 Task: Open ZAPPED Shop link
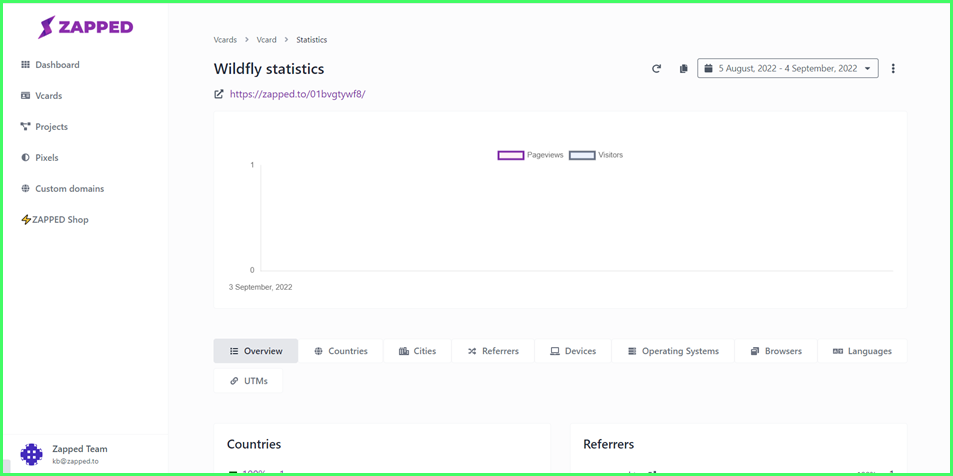[60, 219]
